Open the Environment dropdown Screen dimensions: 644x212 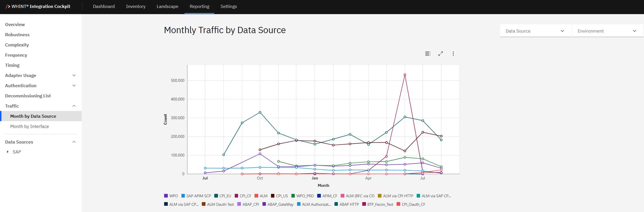pyautogui.click(x=607, y=31)
